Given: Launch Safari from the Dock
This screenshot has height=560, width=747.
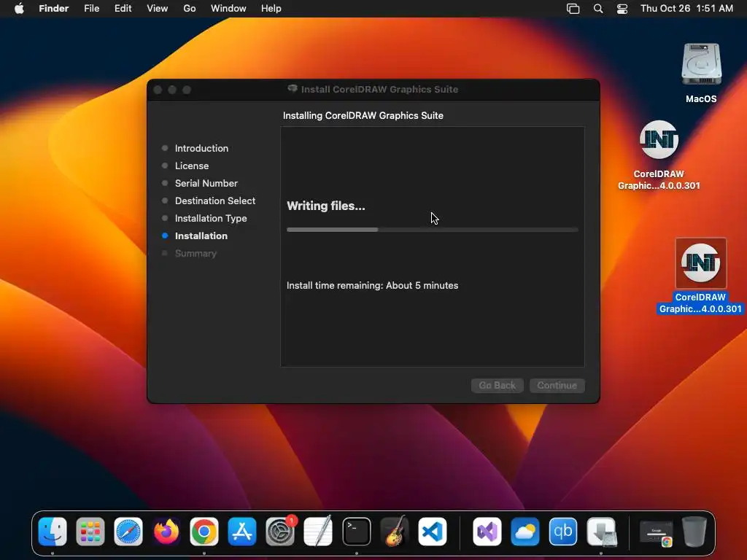Looking at the screenshot, I should pos(128,532).
